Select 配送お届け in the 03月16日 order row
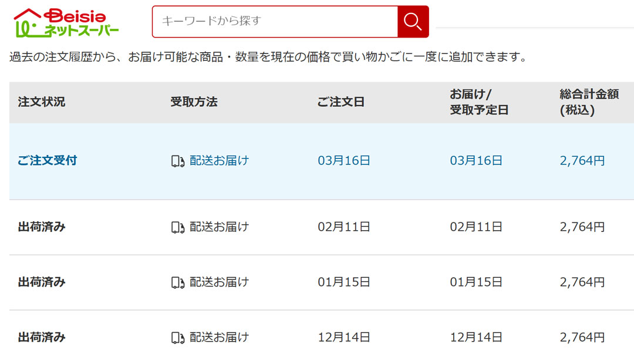This screenshot has width=634, height=364. 219,161
